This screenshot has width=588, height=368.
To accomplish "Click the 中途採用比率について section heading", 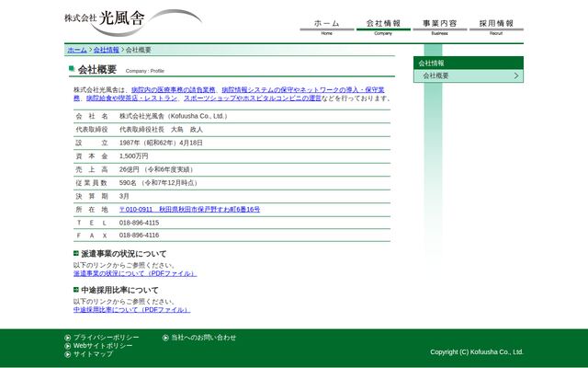I will coord(119,291).
